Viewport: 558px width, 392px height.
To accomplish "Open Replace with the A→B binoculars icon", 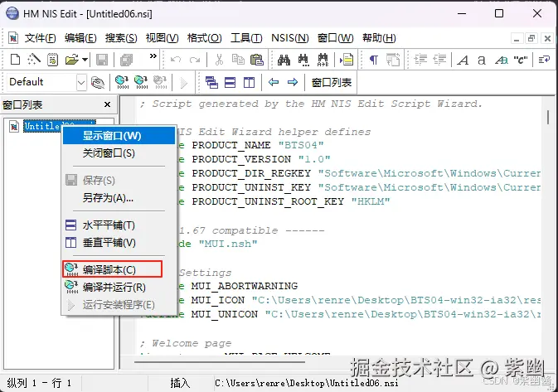I will 323,60.
